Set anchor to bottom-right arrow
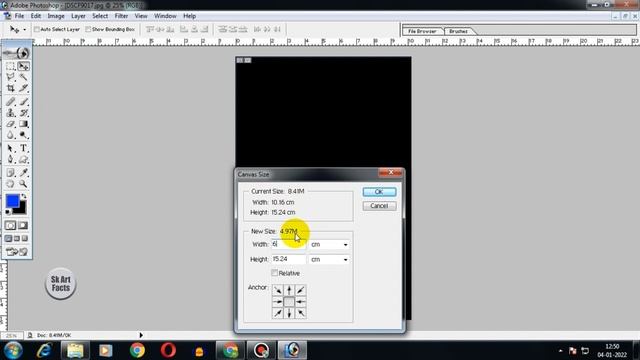 [300, 313]
